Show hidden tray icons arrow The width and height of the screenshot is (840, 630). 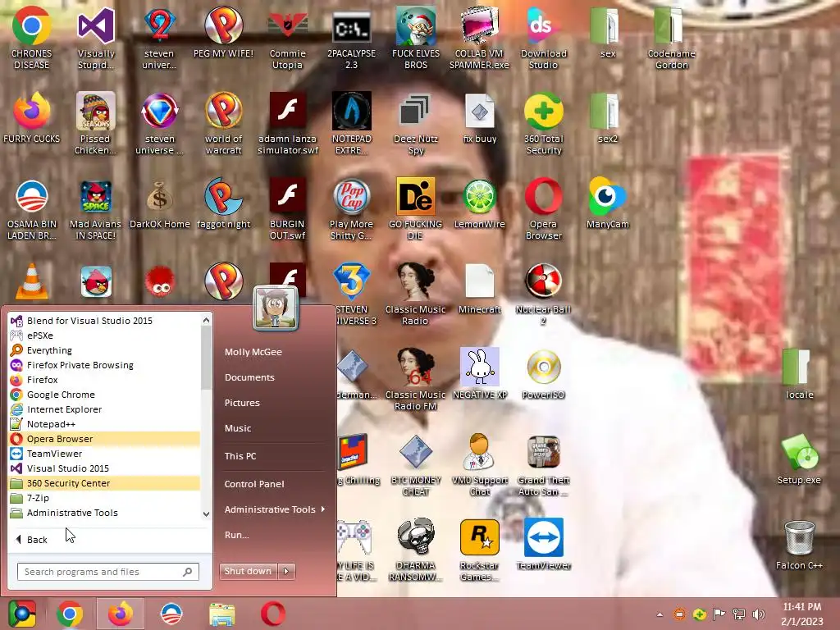(x=660, y=614)
